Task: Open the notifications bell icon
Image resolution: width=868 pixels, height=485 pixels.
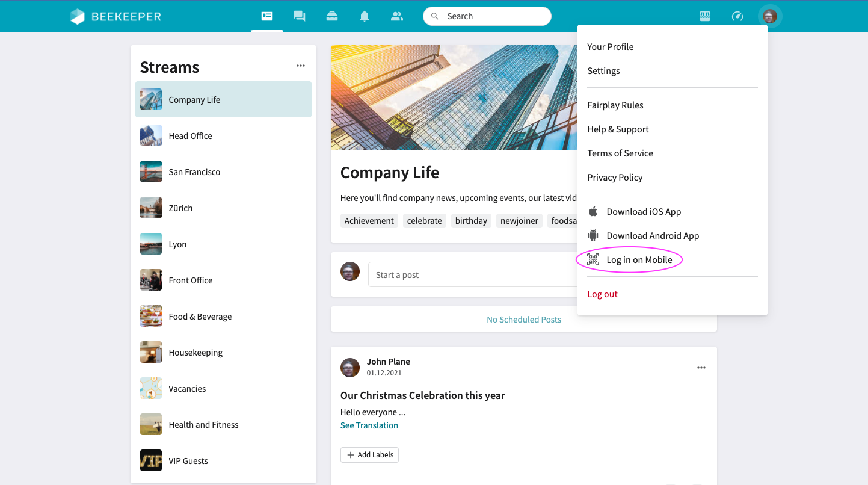Action: pos(365,16)
